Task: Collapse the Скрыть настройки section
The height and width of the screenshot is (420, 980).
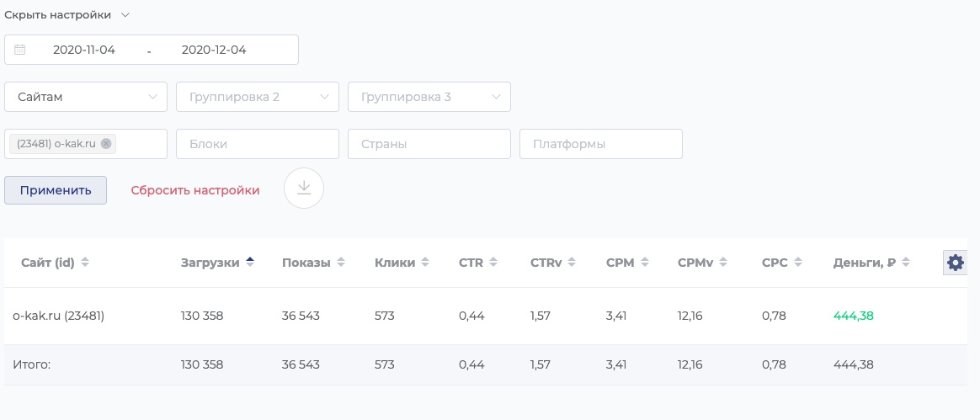Action: pyautogui.click(x=67, y=15)
